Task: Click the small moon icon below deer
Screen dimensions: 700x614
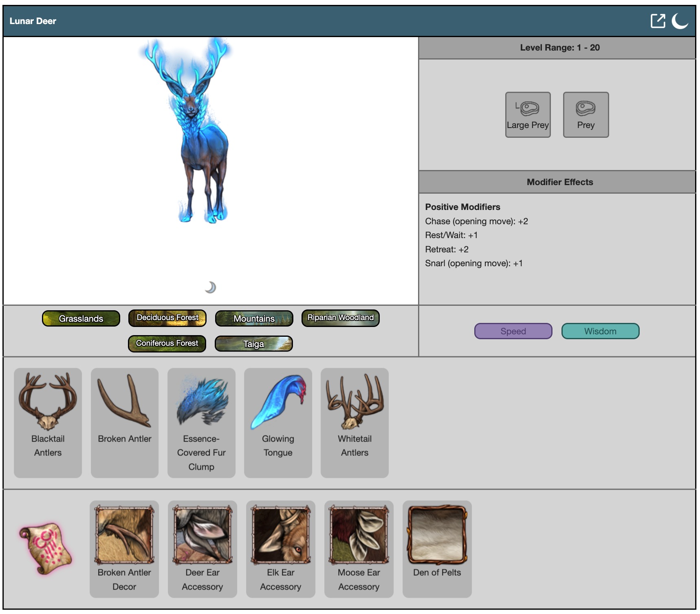Action: 210,287
